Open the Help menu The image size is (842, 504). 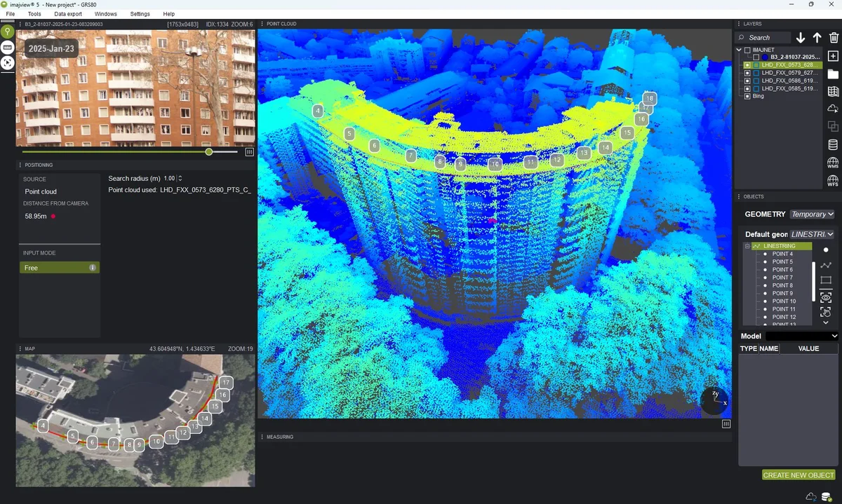click(x=169, y=14)
